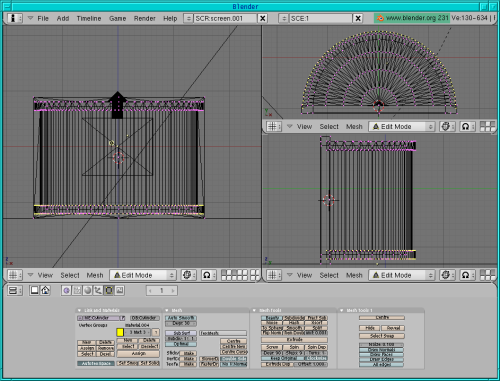Image resolution: width=500 pixels, height=381 pixels.
Task: Open the Timeline menu
Action: pyautogui.click(x=89, y=18)
